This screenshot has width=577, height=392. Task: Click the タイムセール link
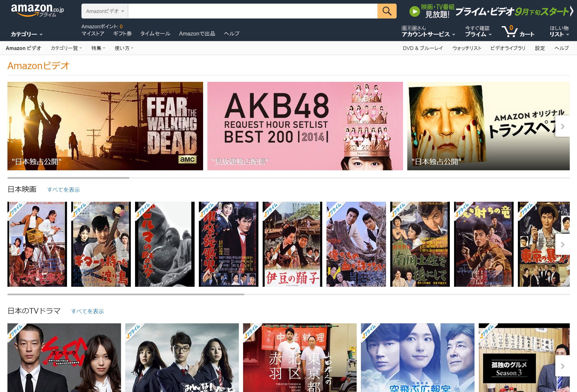[x=155, y=34]
